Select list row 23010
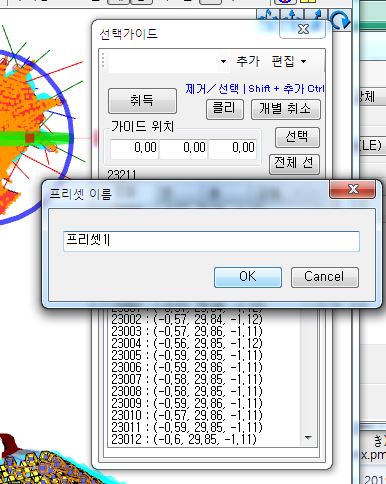 187,415
